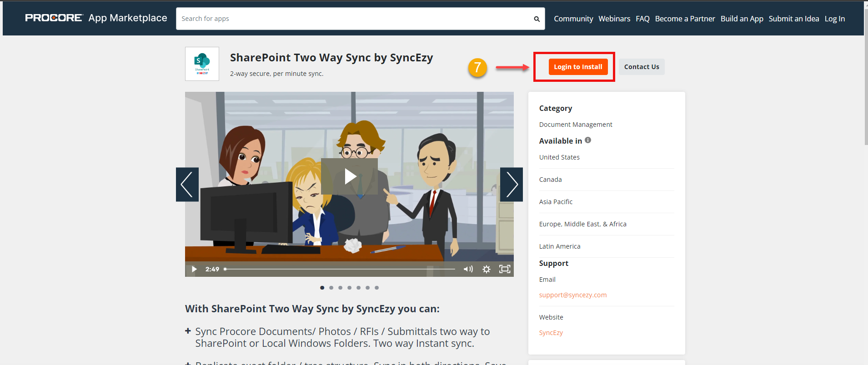Click the SharePoint app logo thumbnail

click(202, 64)
